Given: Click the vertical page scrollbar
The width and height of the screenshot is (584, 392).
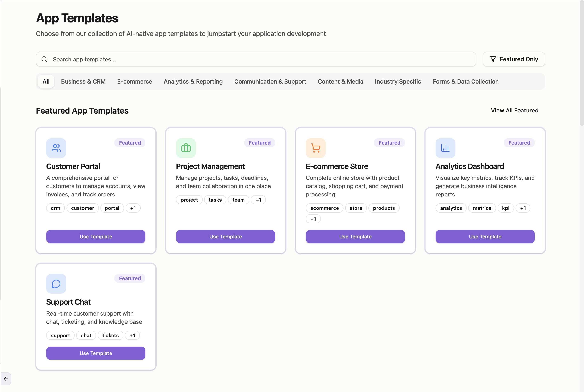Looking at the screenshot, I should click(582, 62).
